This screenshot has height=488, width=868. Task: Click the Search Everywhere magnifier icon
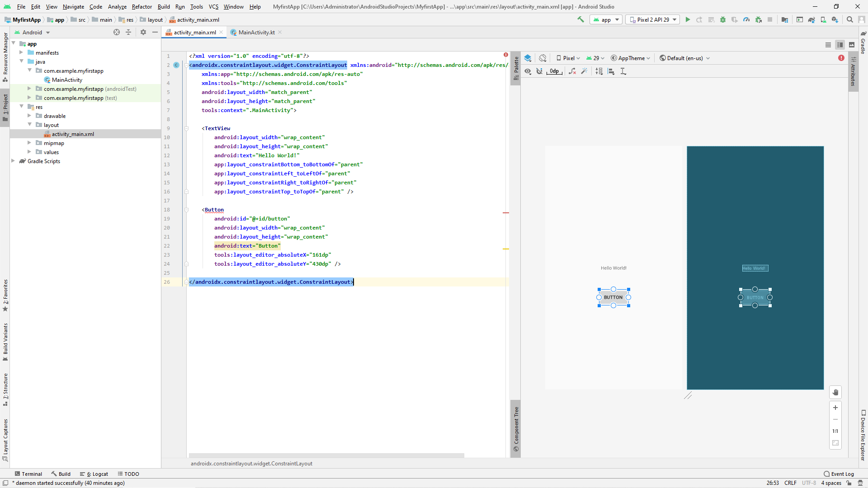point(849,19)
